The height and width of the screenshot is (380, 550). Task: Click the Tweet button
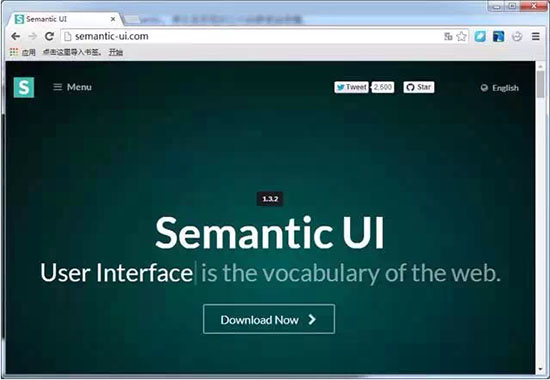click(x=351, y=87)
